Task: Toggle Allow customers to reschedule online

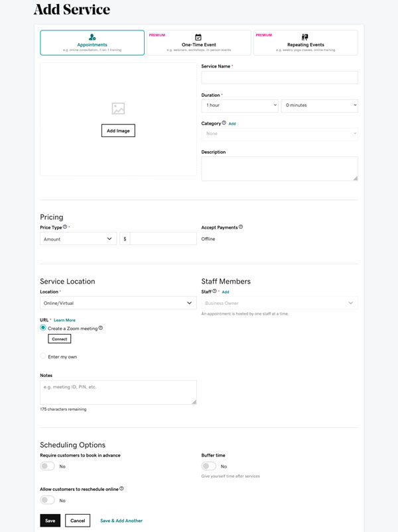Action: click(x=47, y=500)
